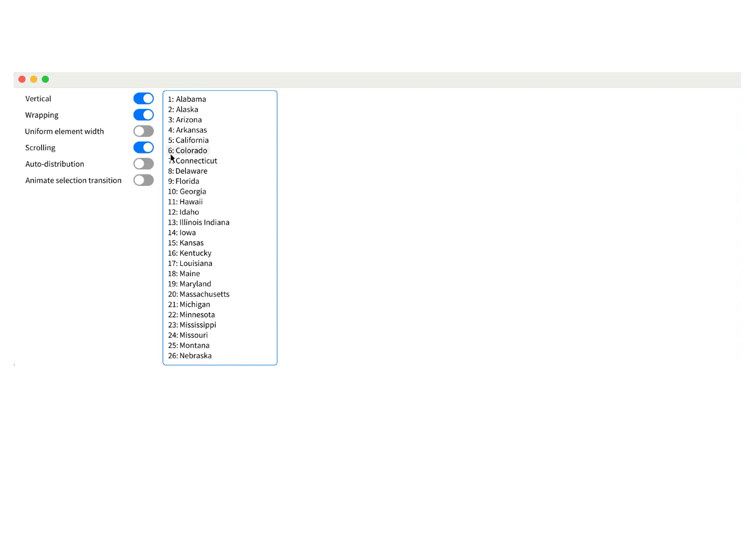Select 11: Hawaii in the list
This screenshot has width=747, height=560.
tap(185, 202)
